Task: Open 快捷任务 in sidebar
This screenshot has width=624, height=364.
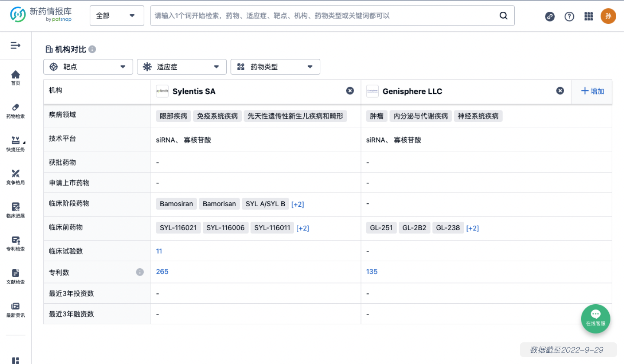Action: 16,144
